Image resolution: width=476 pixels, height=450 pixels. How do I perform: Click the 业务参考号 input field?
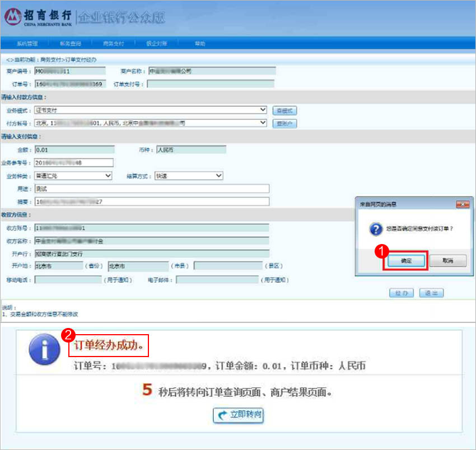click(x=74, y=163)
